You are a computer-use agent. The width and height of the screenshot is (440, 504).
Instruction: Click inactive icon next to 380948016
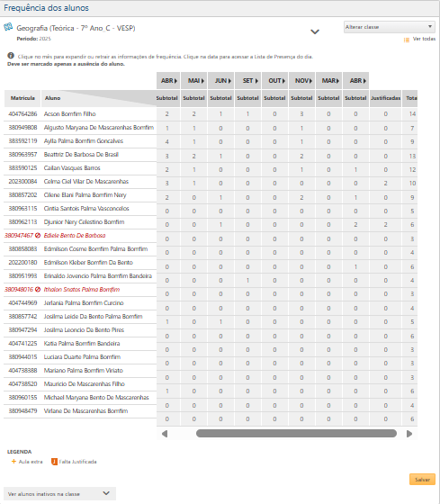pyautogui.click(x=38, y=289)
